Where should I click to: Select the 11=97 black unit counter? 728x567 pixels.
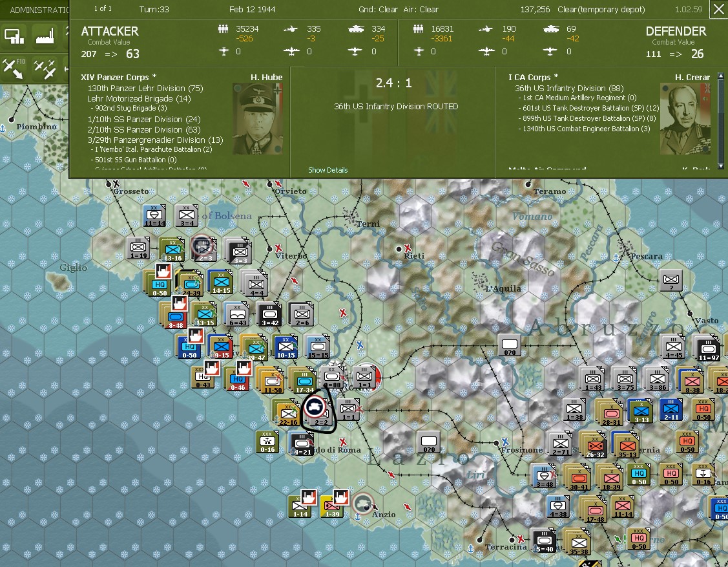709,350
